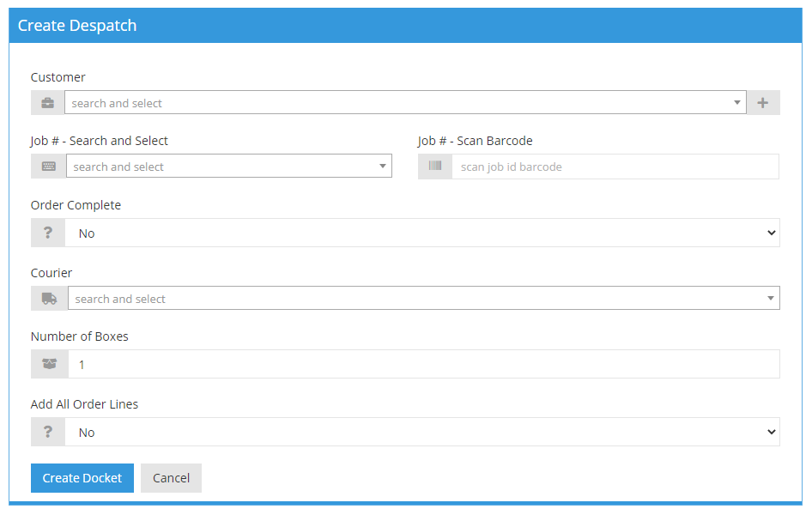The width and height of the screenshot is (812, 515).
Task: Open the Job # search and select dropdown
Action: pos(384,166)
